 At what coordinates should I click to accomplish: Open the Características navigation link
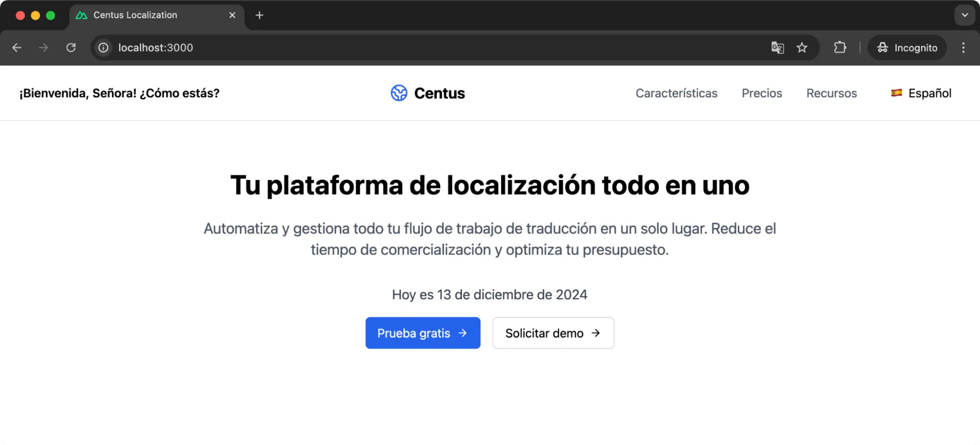(x=677, y=93)
